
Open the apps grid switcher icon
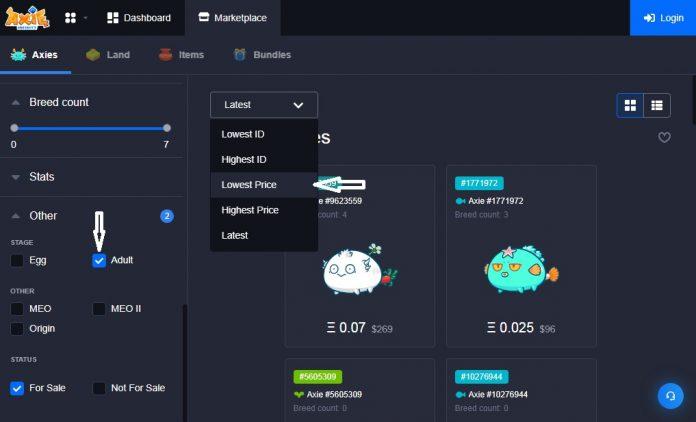coord(71,18)
